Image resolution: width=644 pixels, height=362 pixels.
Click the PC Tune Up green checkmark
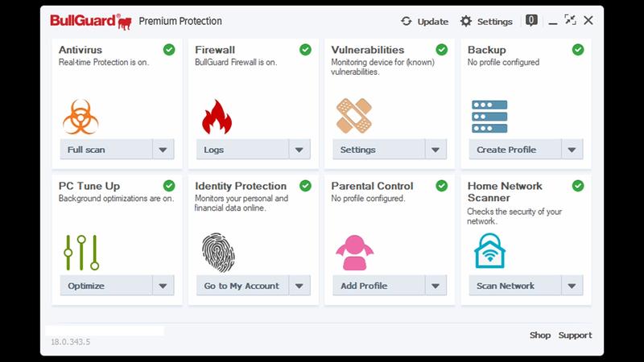click(169, 186)
